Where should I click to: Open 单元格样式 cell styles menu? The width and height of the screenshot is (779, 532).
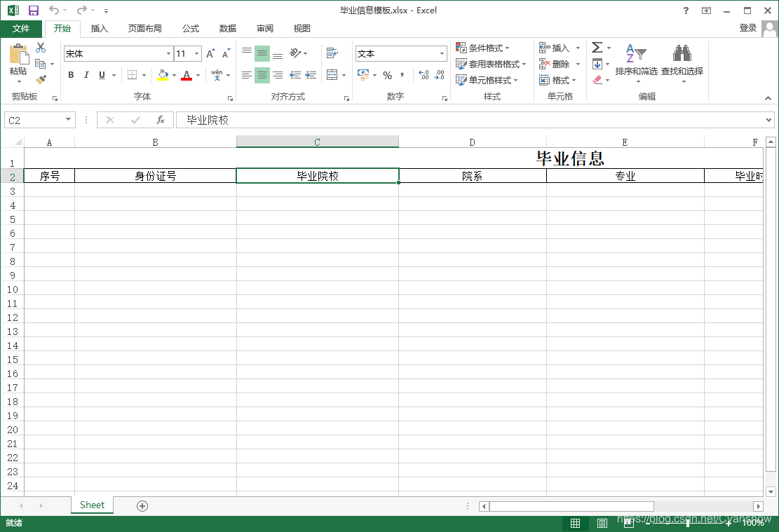487,80
